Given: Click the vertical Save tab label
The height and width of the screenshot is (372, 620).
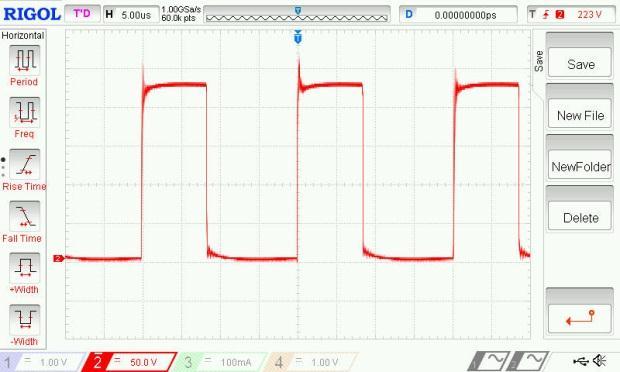Looking at the screenshot, I should click(x=539, y=61).
